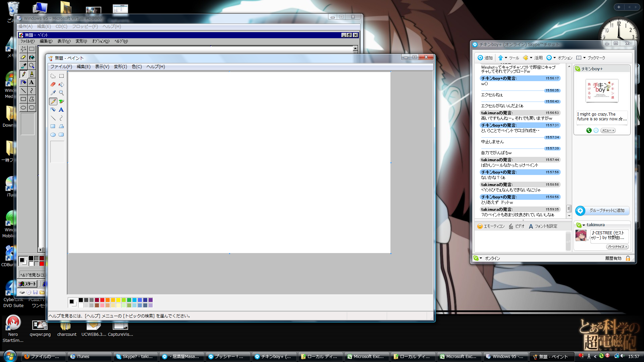644x362 pixels.
Task: Select the eraser tool in Windows 95 Paint
Action: (x=23, y=57)
